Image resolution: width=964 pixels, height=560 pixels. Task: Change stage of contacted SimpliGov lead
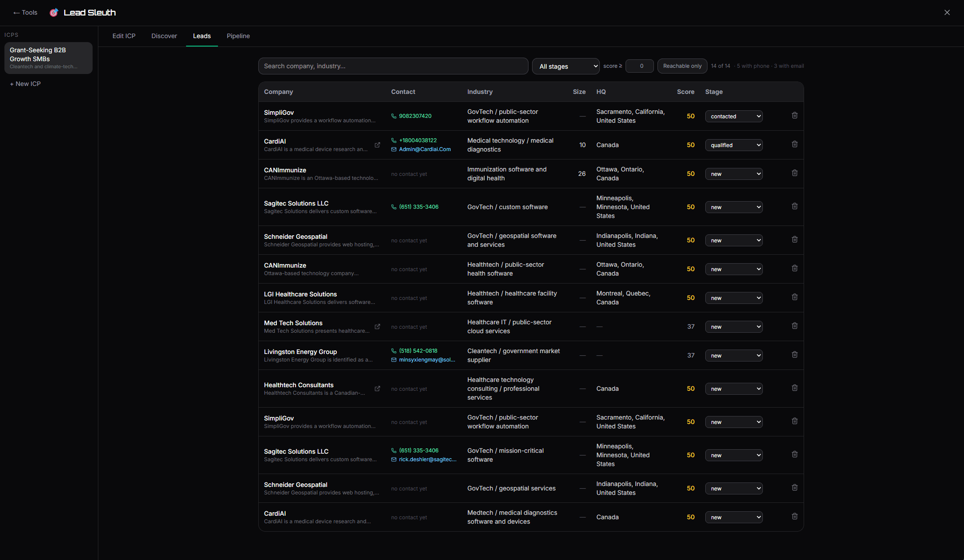point(734,116)
